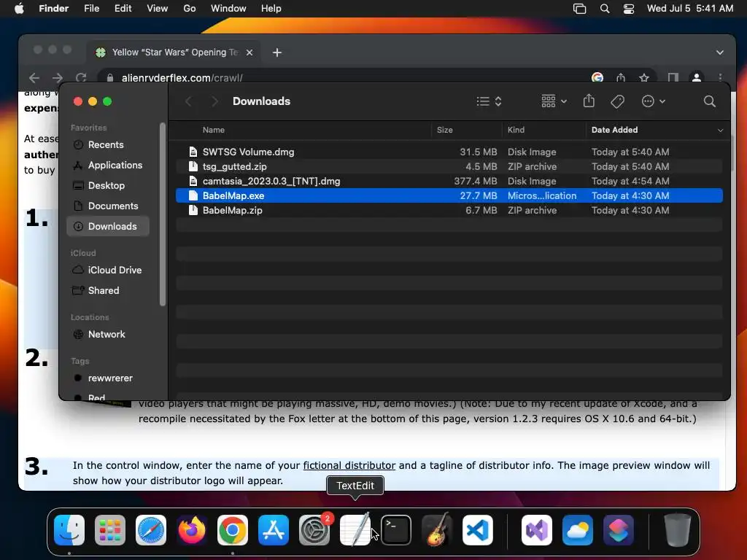Open the Action (ellipsis) dropdown in Finder

653,101
